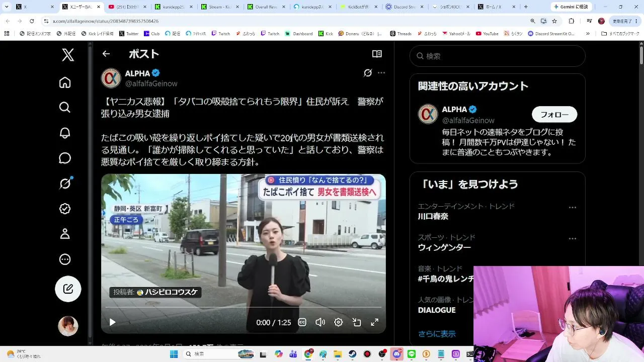Toggle closed captions on the video
The image size is (644, 362).
point(302,322)
